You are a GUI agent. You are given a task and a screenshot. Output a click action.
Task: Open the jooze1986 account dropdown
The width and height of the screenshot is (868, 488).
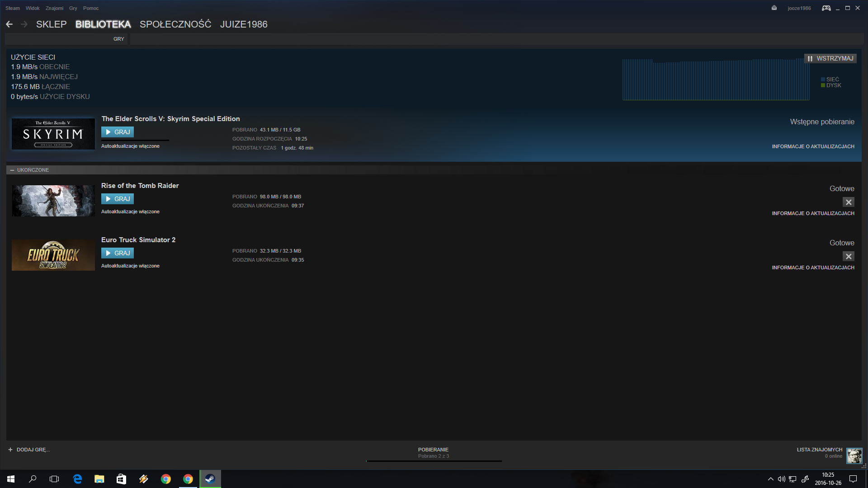tap(799, 8)
